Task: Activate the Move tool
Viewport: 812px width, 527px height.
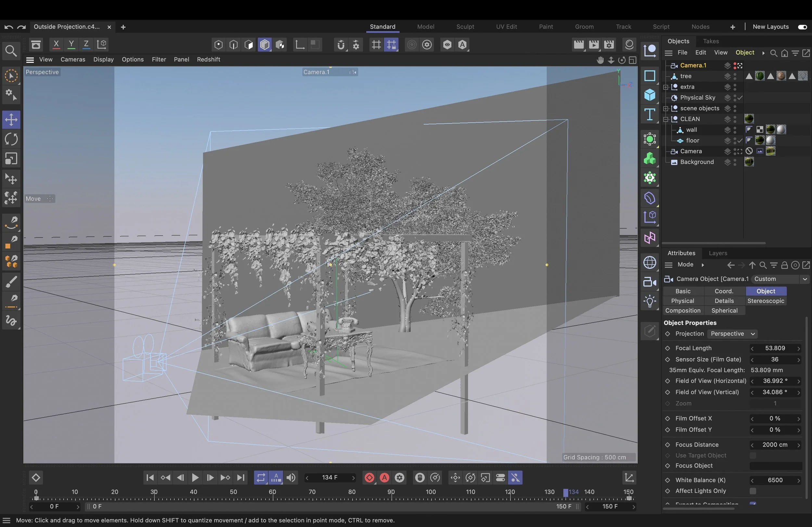Action: point(11,120)
